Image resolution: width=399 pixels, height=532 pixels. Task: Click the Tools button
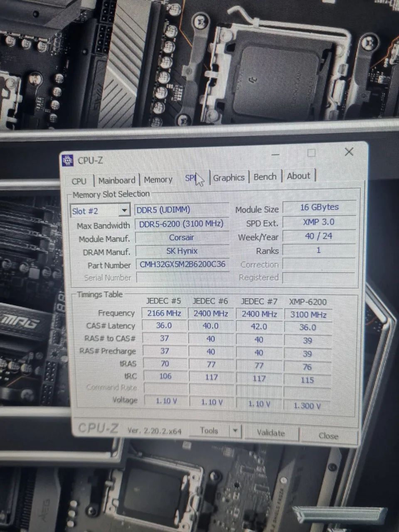point(209,431)
